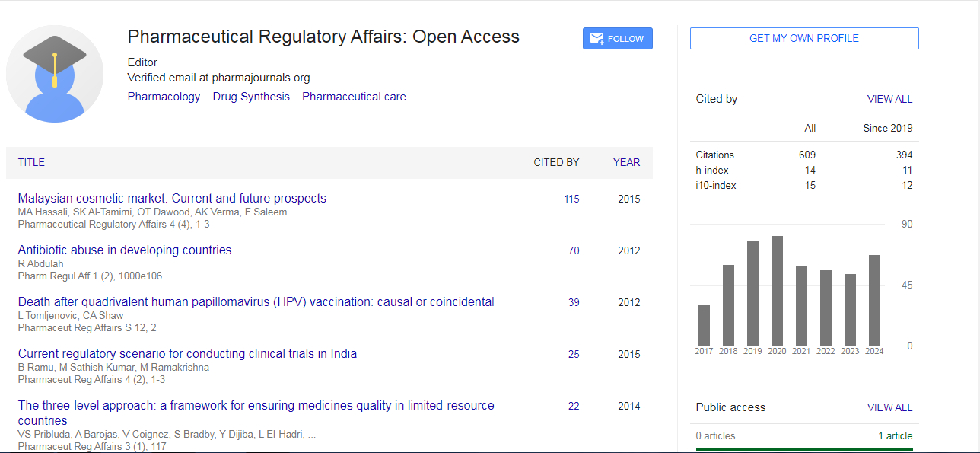980x453 pixels.
Task: Click the envelope icon in Follow button
Action: coord(597,39)
